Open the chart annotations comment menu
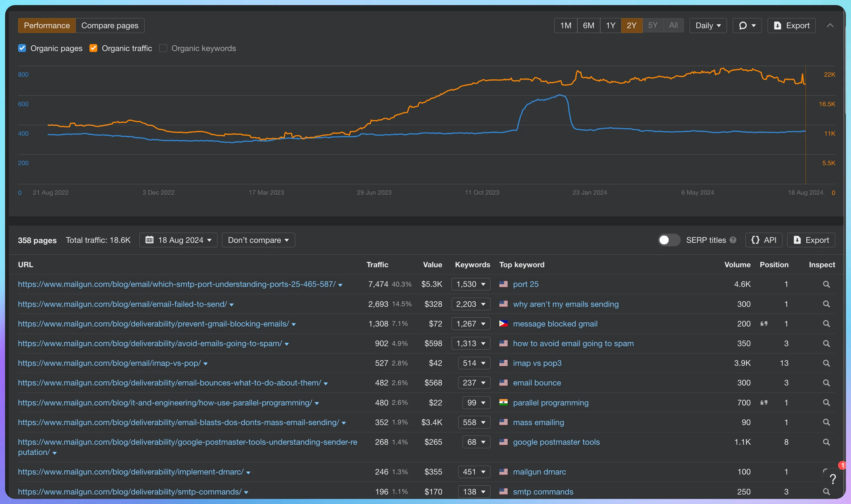Image resolution: width=851 pixels, height=504 pixels. pyautogui.click(x=747, y=25)
